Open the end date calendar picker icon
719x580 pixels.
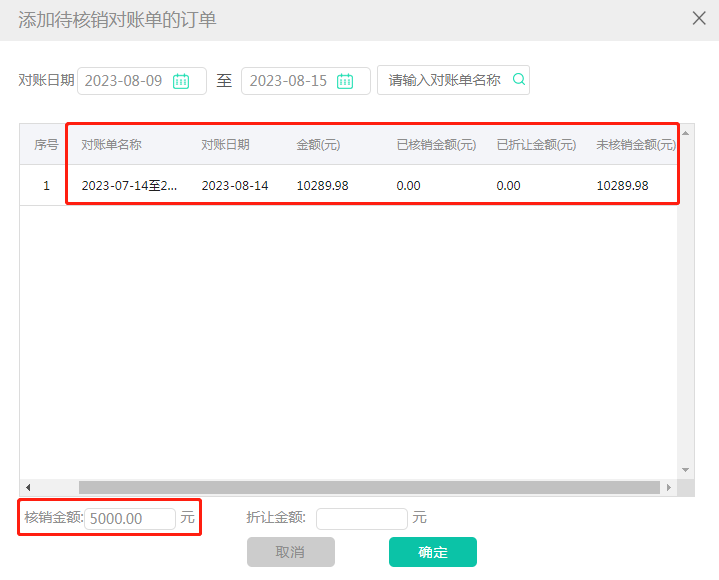pos(345,81)
